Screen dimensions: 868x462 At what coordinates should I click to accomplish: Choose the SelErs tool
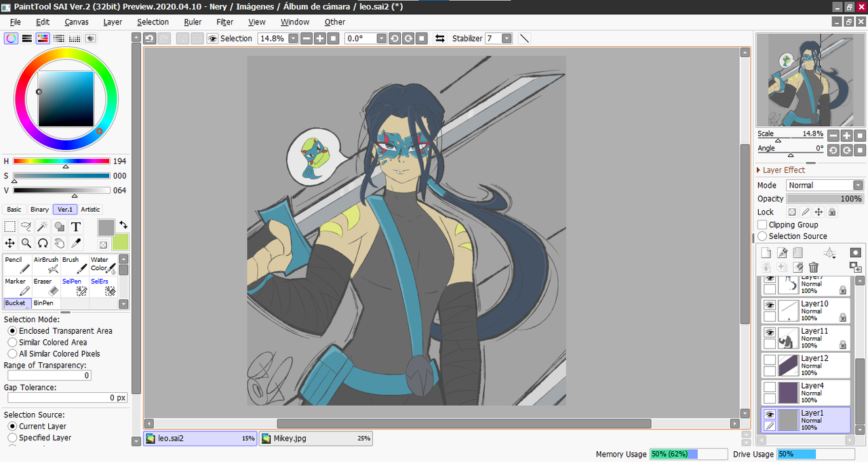103,287
